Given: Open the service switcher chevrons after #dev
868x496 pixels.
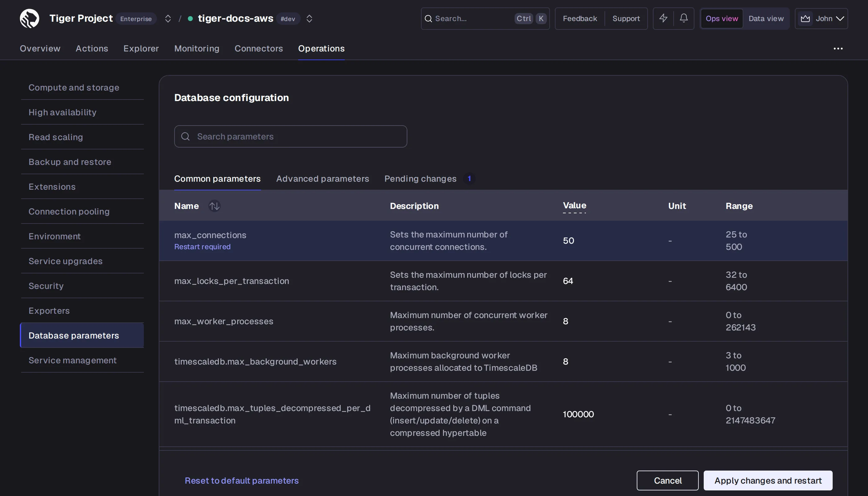Looking at the screenshot, I should tap(309, 18).
